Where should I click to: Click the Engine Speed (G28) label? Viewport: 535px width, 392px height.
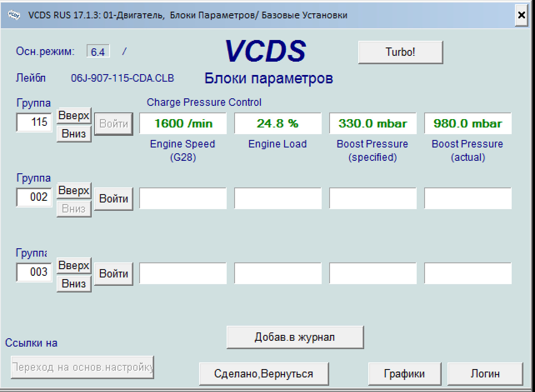pos(182,151)
